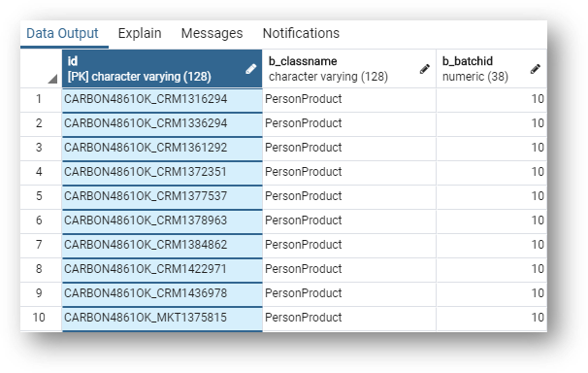Click the PersonProduct cell in row 3
588x373 pixels.
point(349,149)
